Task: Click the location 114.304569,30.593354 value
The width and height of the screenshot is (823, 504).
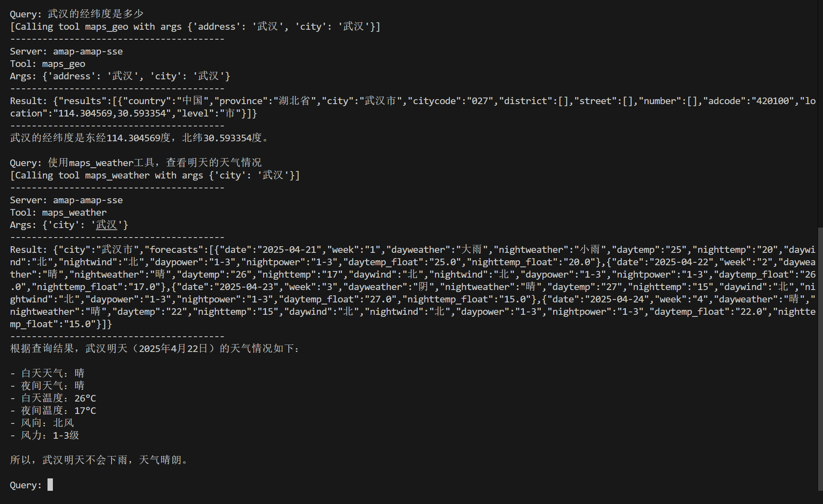Action: coord(112,113)
